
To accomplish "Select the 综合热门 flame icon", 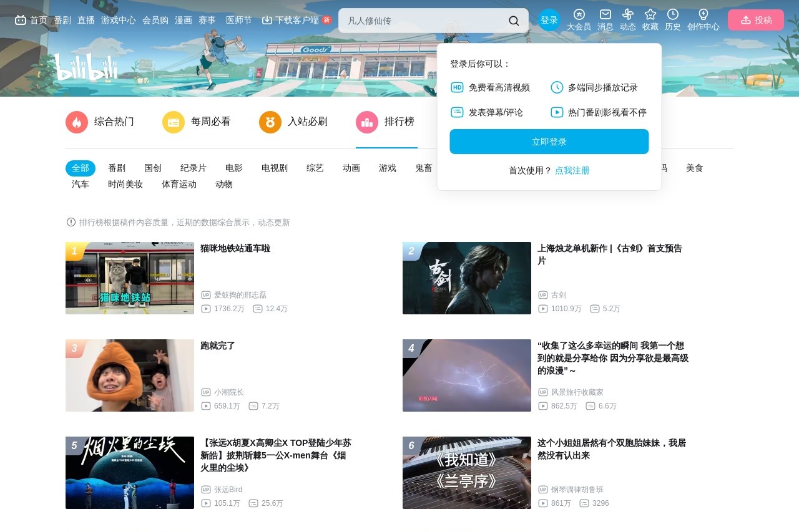I will click(x=76, y=122).
